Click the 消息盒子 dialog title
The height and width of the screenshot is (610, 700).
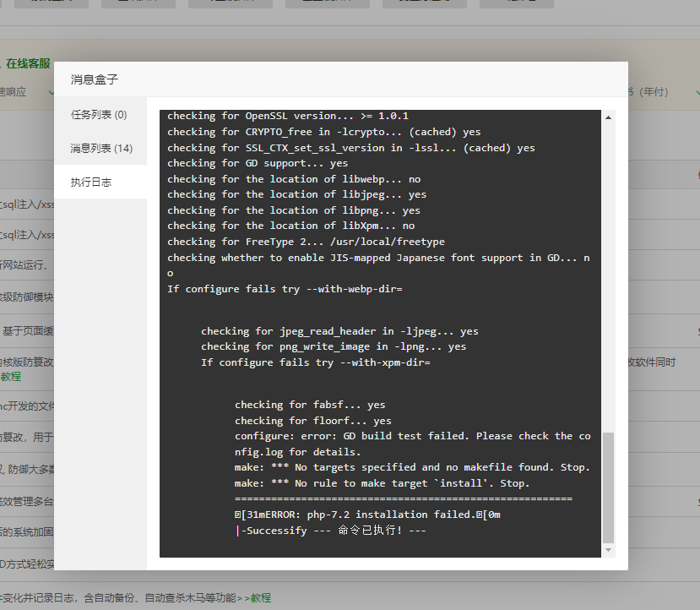(95, 79)
